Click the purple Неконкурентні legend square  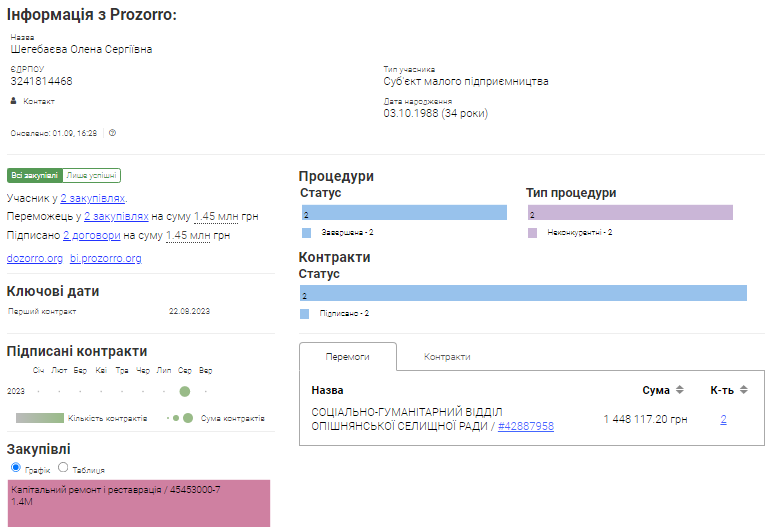[x=532, y=232]
